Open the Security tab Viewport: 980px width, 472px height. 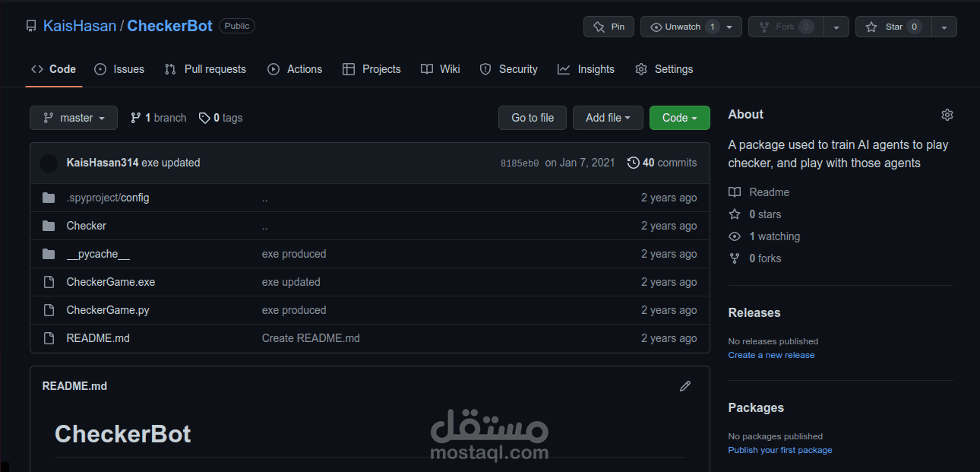(x=509, y=69)
